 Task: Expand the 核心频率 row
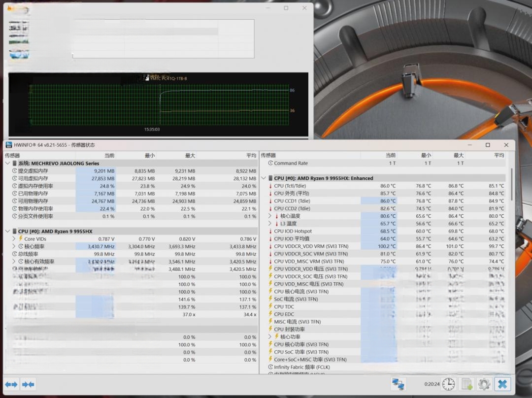(14, 246)
